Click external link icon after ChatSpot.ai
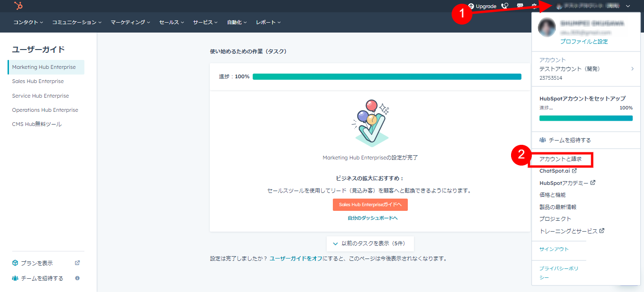This screenshot has height=292, width=644. tap(574, 171)
